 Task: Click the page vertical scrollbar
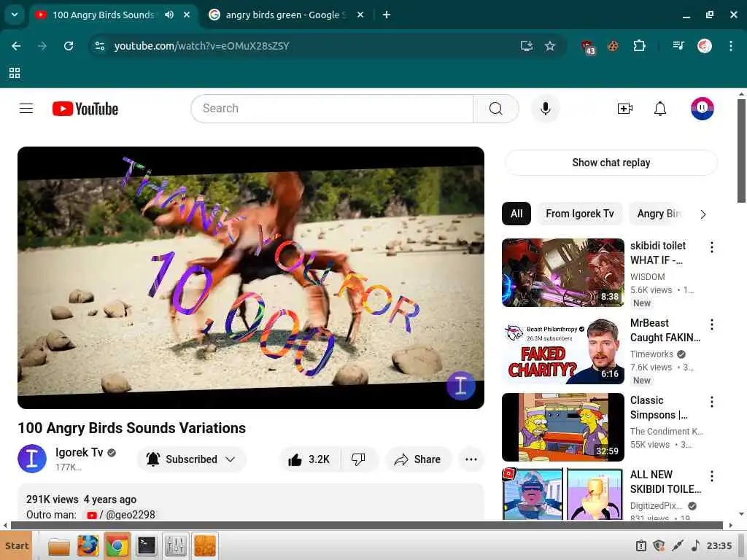[742, 151]
